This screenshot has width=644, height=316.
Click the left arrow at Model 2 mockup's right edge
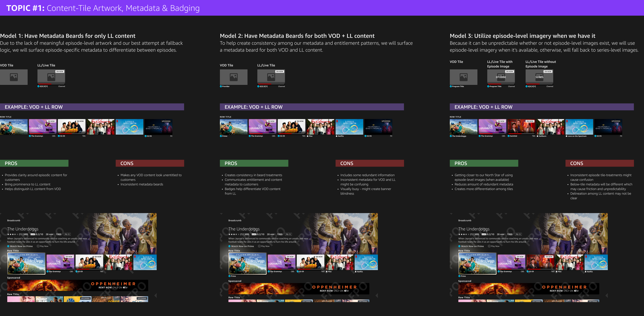point(377,295)
